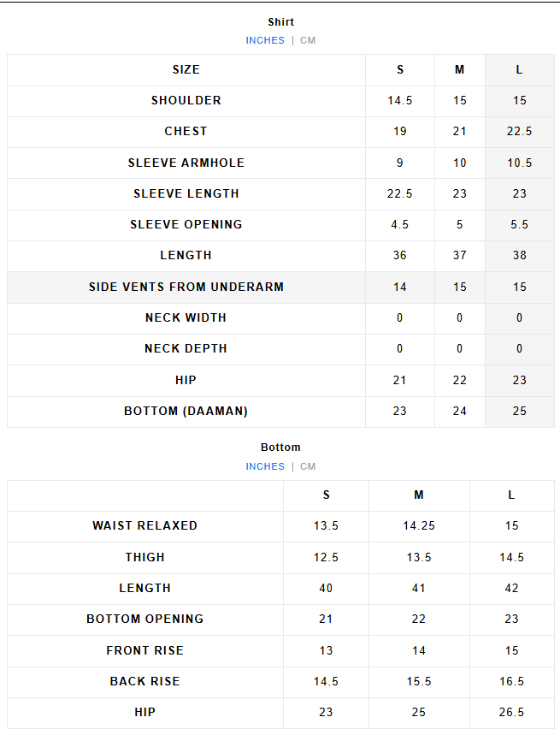Click the BOTTOM OPENING row label

145,619
